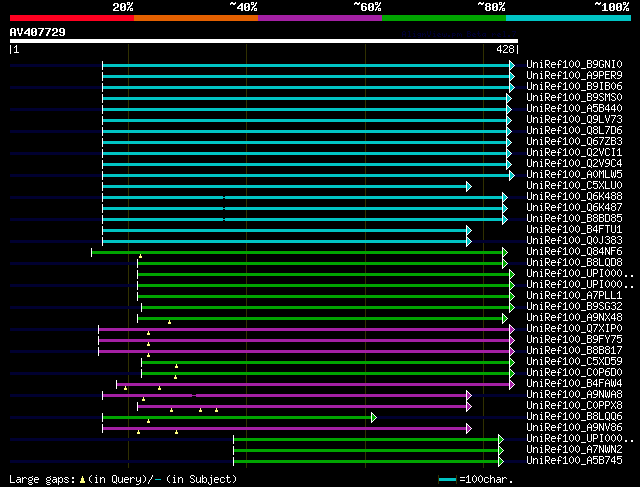Select the UniRef100_B4FTU1 label
This screenshot has height=487, width=640.
coord(574,230)
